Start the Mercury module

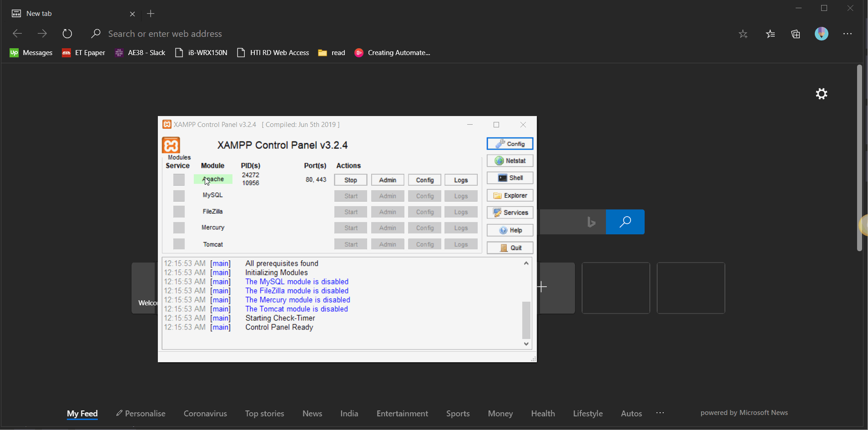(351, 228)
